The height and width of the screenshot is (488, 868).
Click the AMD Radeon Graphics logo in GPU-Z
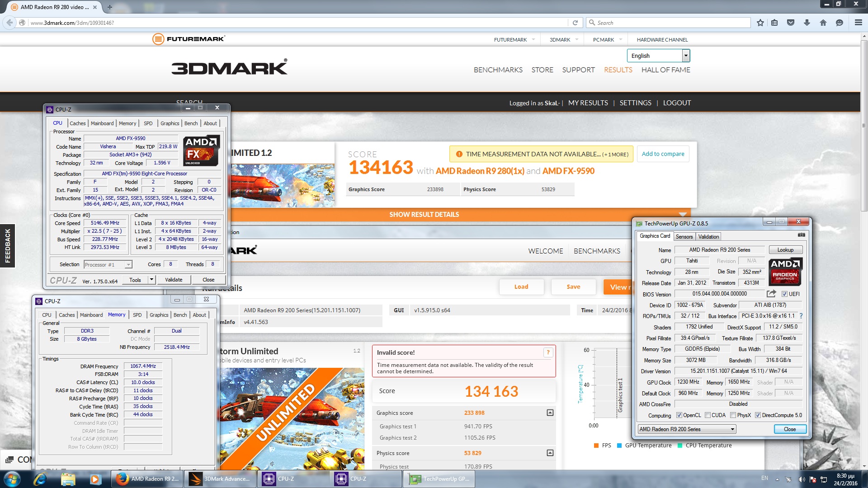pos(785,272)
